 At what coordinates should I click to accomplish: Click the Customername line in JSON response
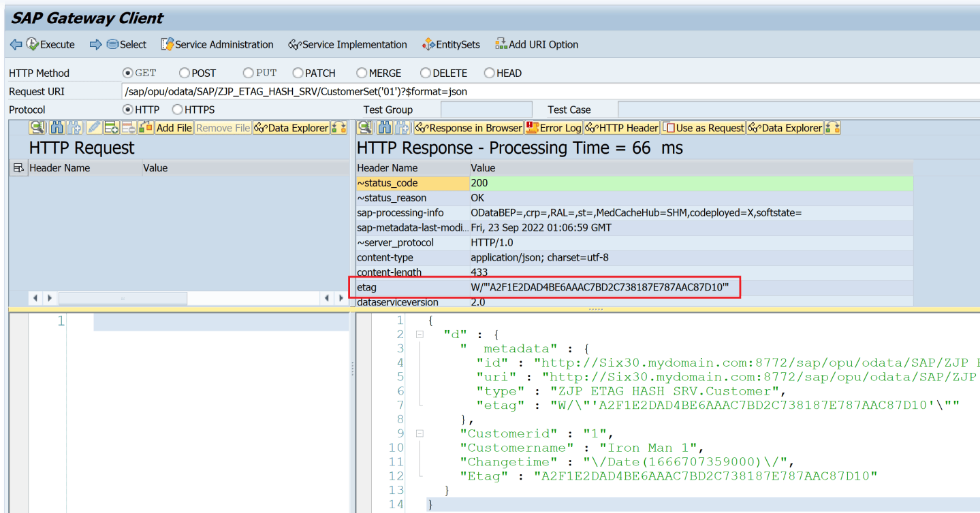[x=582, y=448]
